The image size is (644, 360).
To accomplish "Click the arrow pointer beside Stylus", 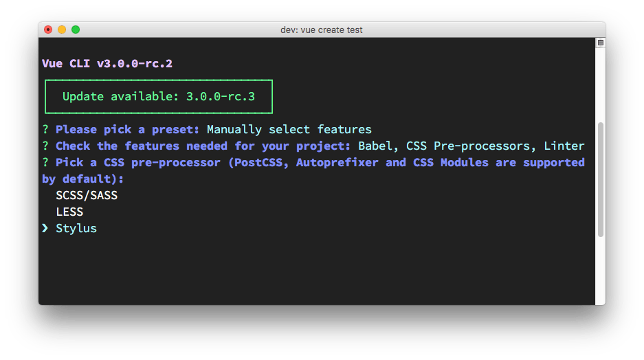I will [45, 228].
